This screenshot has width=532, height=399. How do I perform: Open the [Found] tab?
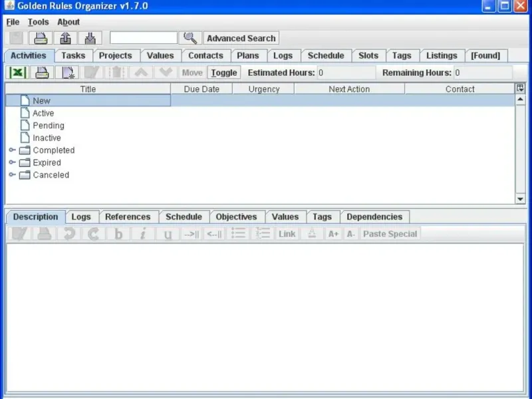click(x=485, y=56)
